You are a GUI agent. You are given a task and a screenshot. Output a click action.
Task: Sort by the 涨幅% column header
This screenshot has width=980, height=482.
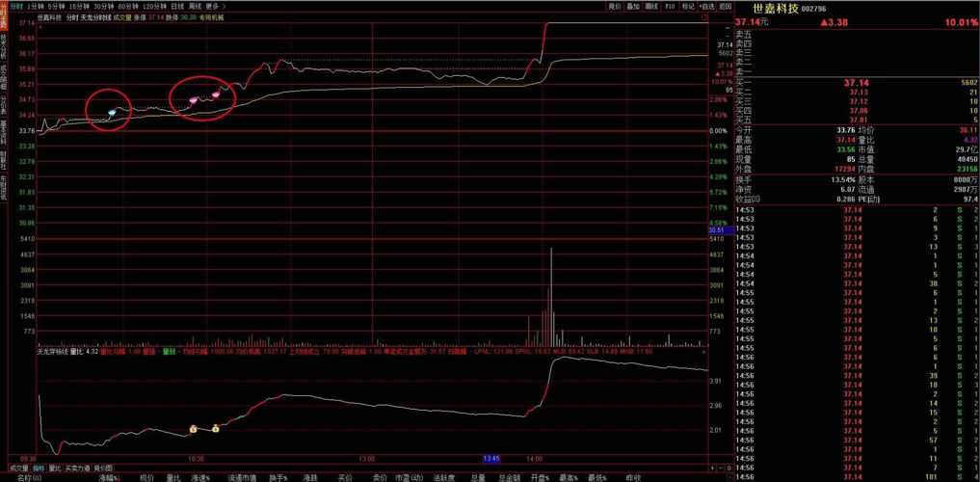110,477
